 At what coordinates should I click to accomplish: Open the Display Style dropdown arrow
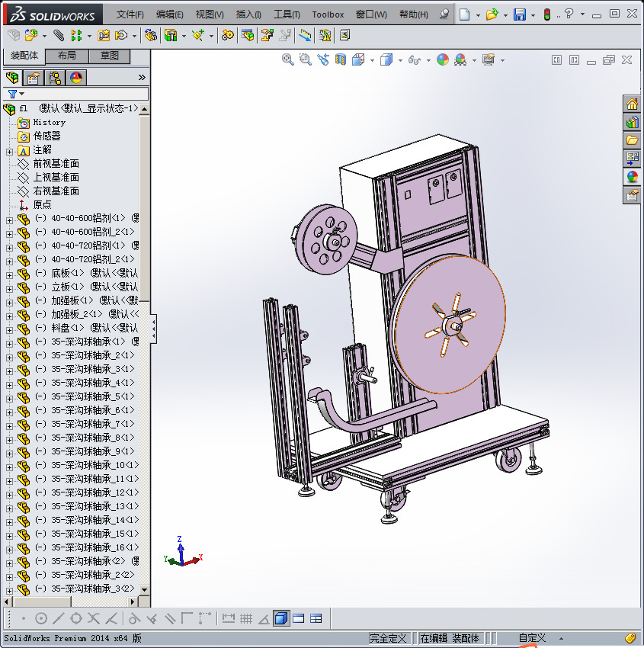[400, 61]
